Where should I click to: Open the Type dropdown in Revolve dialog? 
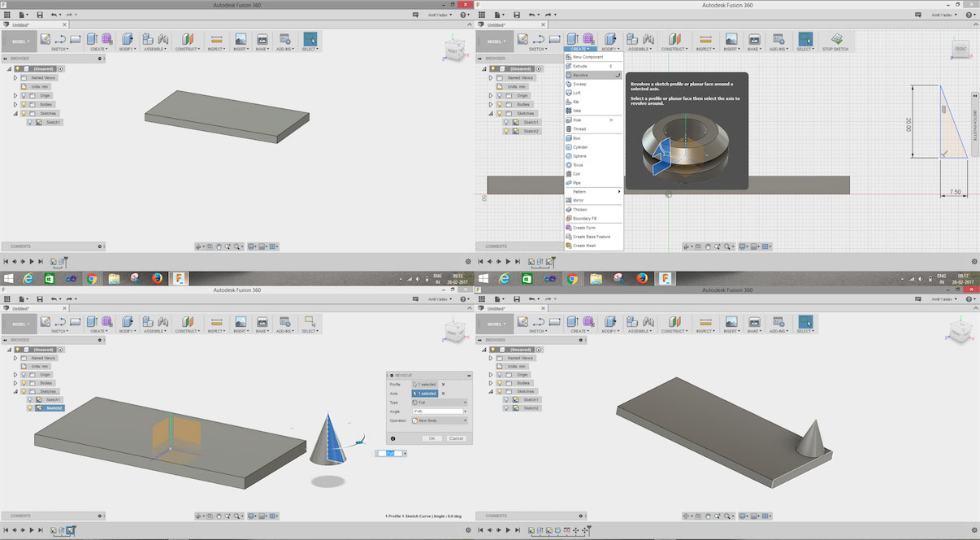[440, 403]
